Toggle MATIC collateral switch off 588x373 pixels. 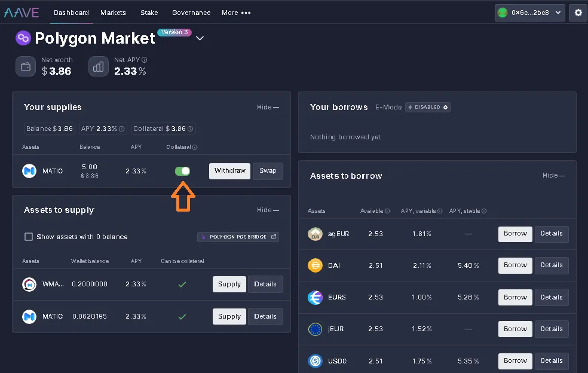tap(183, 171)
